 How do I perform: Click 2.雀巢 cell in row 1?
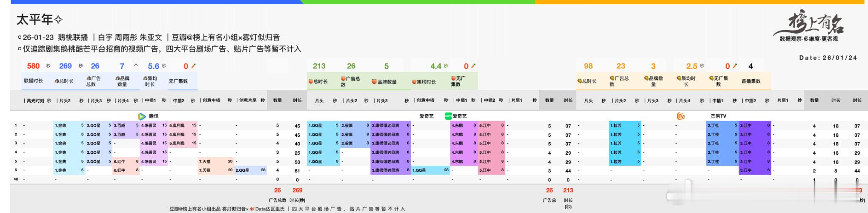coord(355,126)
